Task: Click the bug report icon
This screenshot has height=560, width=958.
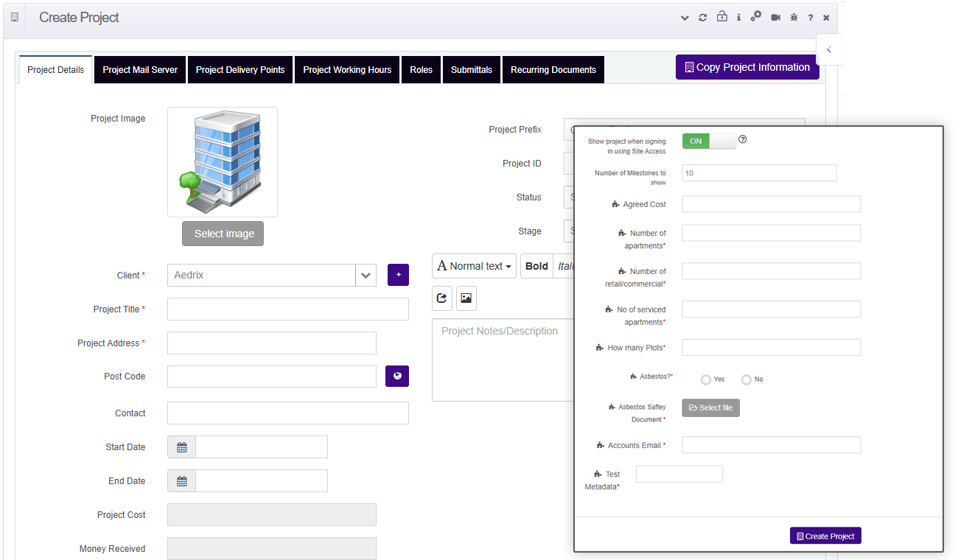Action: [794, 18]
